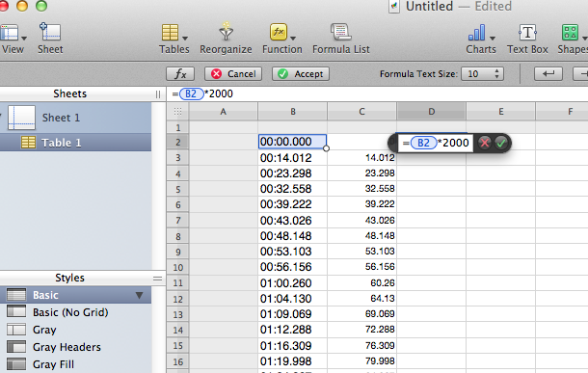Screen dimensions: 588x373
Task: Select row 11 header
Action: (178, 282)
